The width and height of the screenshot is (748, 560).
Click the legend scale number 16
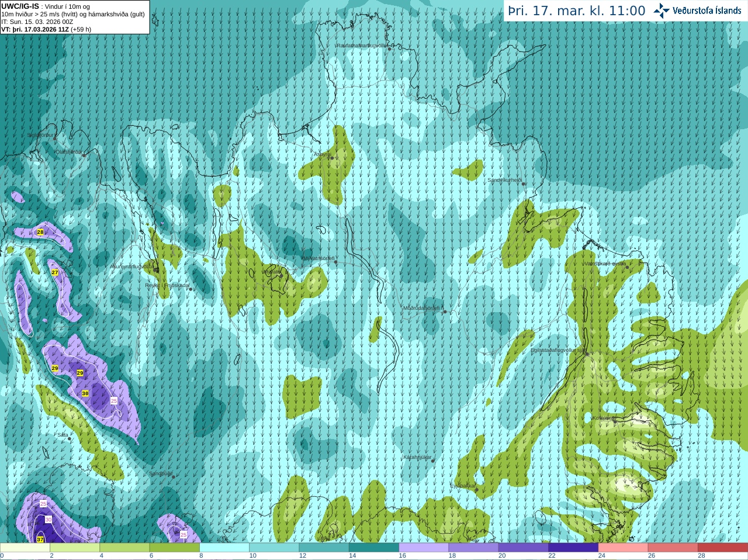(x=403, y=556)
